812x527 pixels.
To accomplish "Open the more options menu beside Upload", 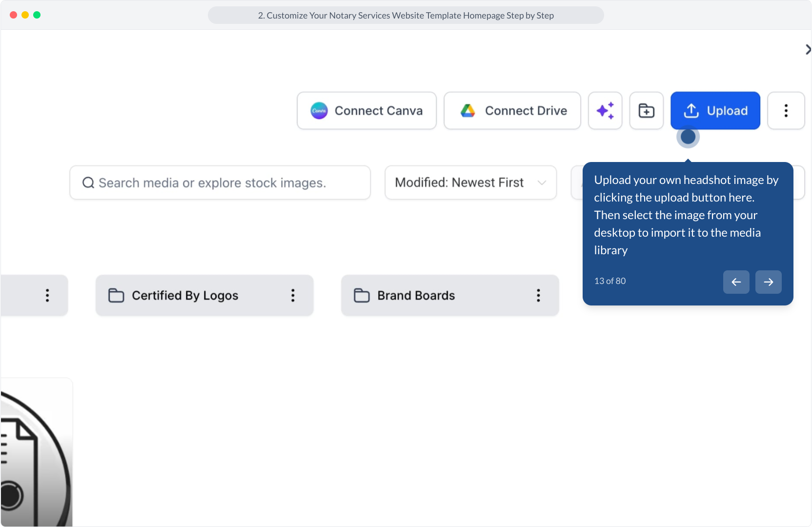I will coord(786,111).
